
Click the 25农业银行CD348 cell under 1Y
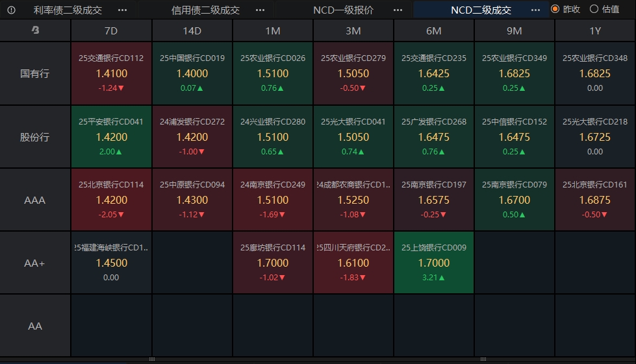coord(594,73)
